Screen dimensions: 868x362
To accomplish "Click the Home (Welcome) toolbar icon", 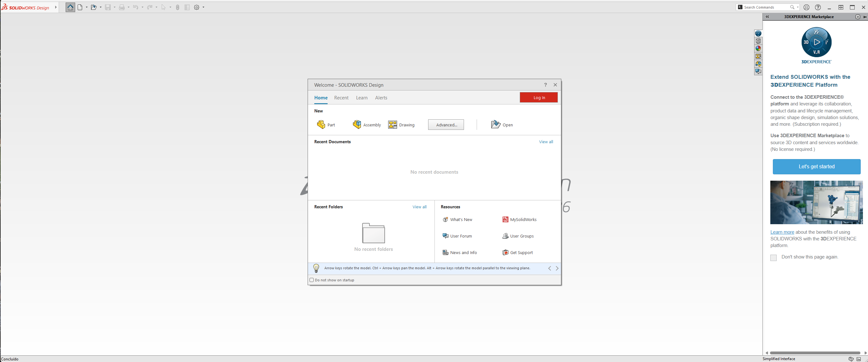I will pyautogui.click(x=70, y=7).
